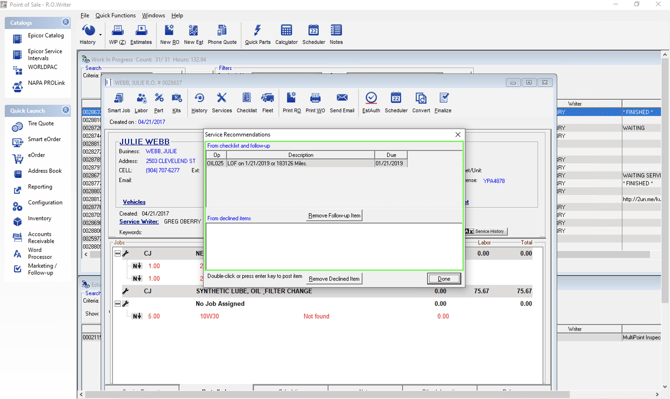Screen dimensions: 670x399
Task: Add Labor to repair order
Action: pyautogui.click(x=141, y=103)
